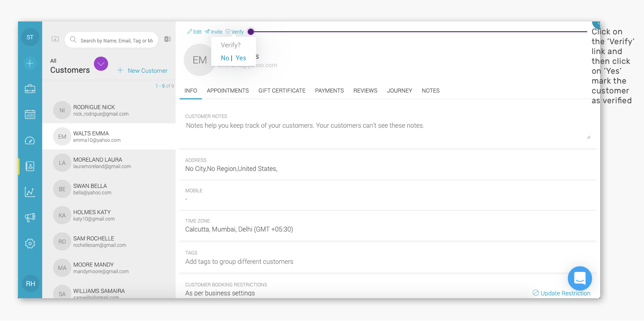This screenshot has height=321, width=644.
Task: Click Update Restriction link
Action: (561, 293)
